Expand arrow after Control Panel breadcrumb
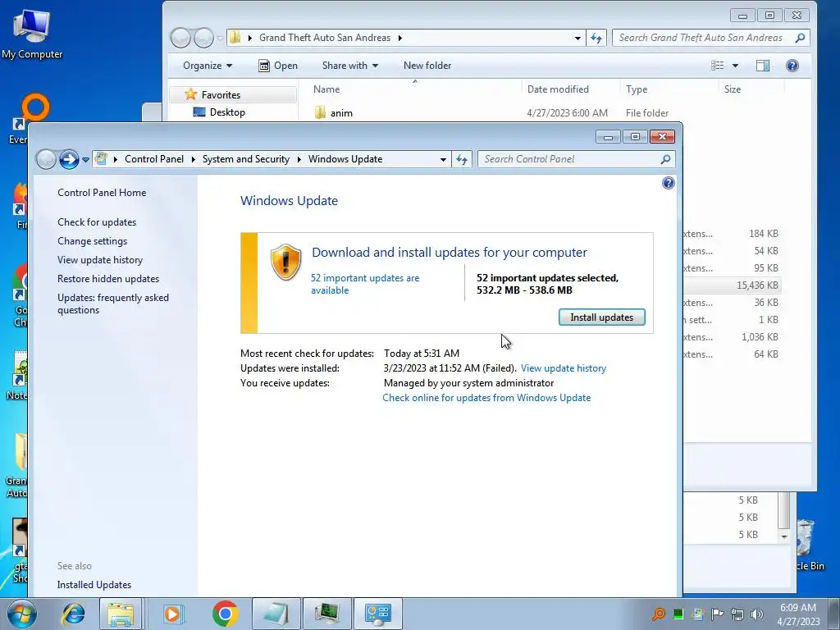This screenshot has width=840, height=630. 194,159
